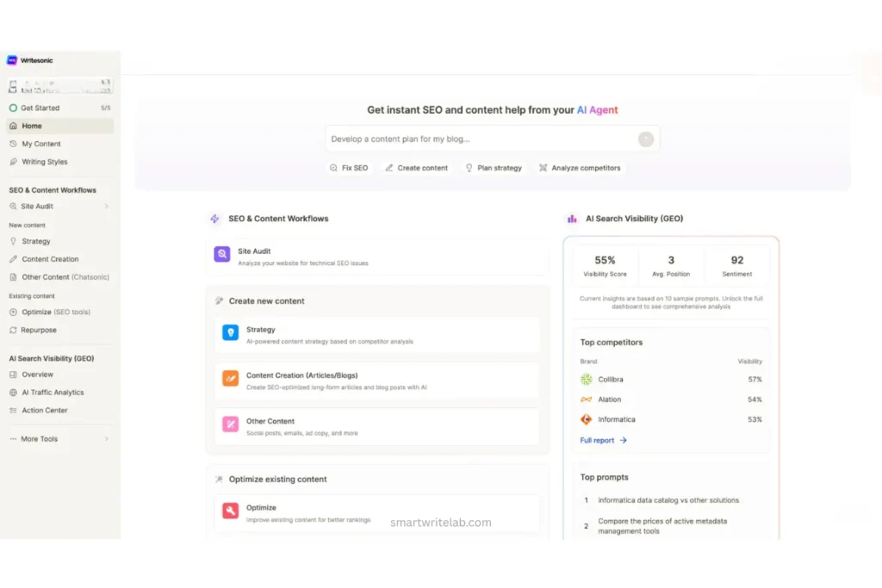Open Content Creation in sidebar
Screen dimensions: 882x588
[x=59, y=259]
